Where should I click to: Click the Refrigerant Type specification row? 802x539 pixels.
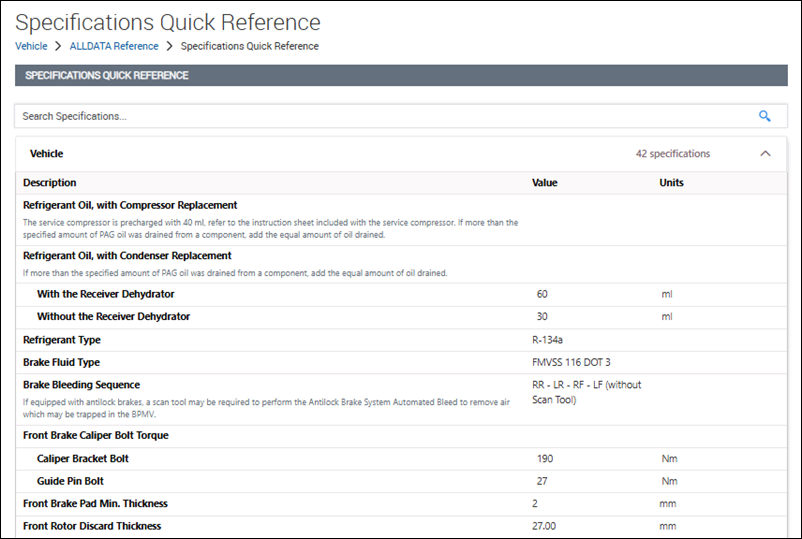pyautogui.click(x=62, y=340)
